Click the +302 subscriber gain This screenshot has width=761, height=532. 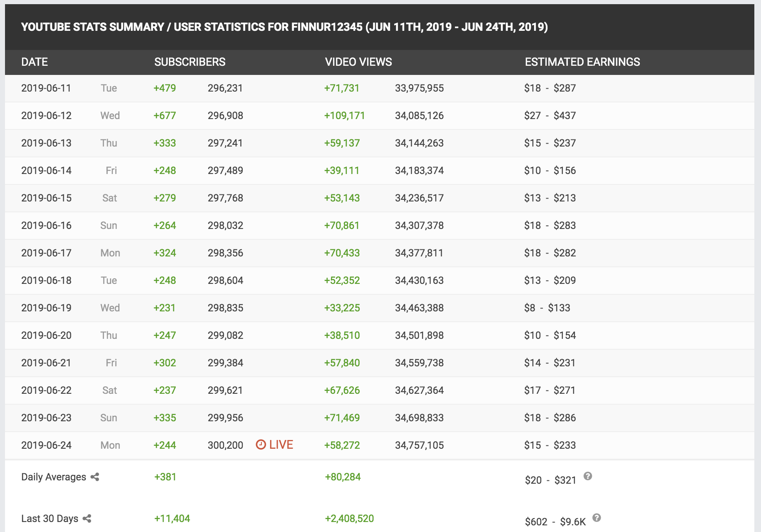(165, 363)
